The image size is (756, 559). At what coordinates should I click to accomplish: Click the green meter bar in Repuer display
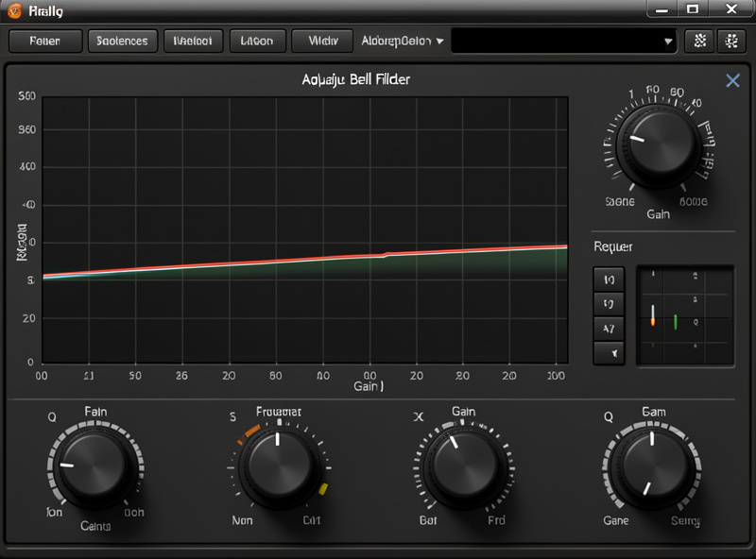point(676,322)
